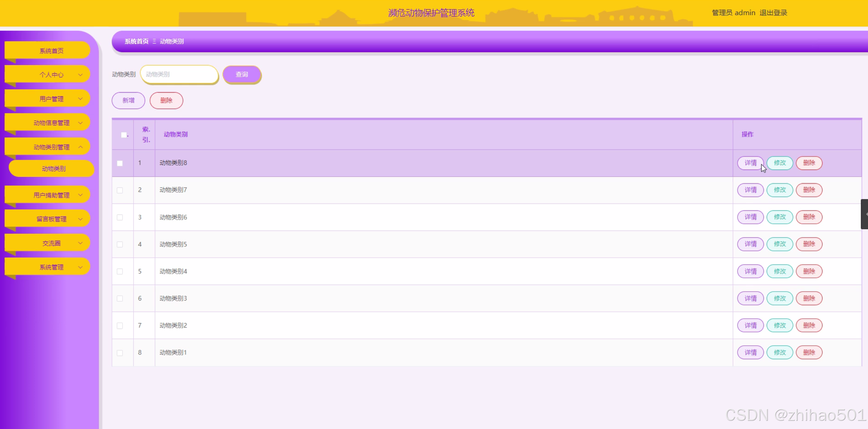The width and height of the screenshot is (868, 429).
Task: Click 系统首页 breadcrumb link
Action: tap(136, 41)
